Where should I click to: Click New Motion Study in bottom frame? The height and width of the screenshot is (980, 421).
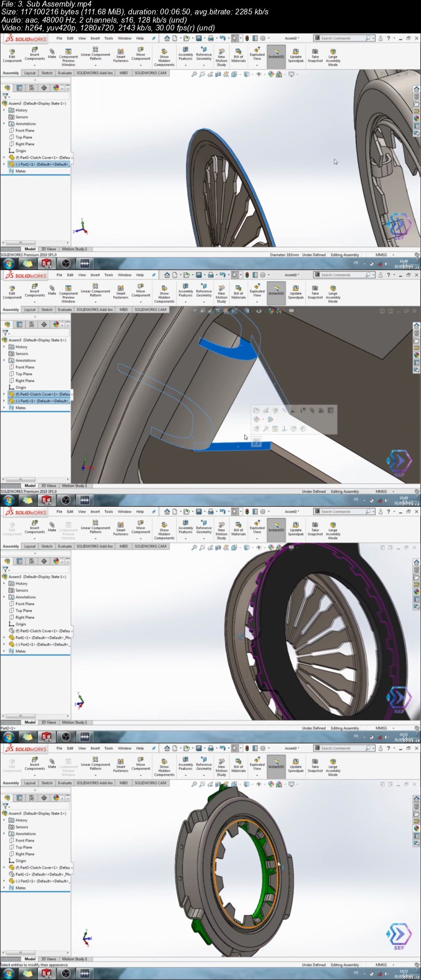click(221, 767)
